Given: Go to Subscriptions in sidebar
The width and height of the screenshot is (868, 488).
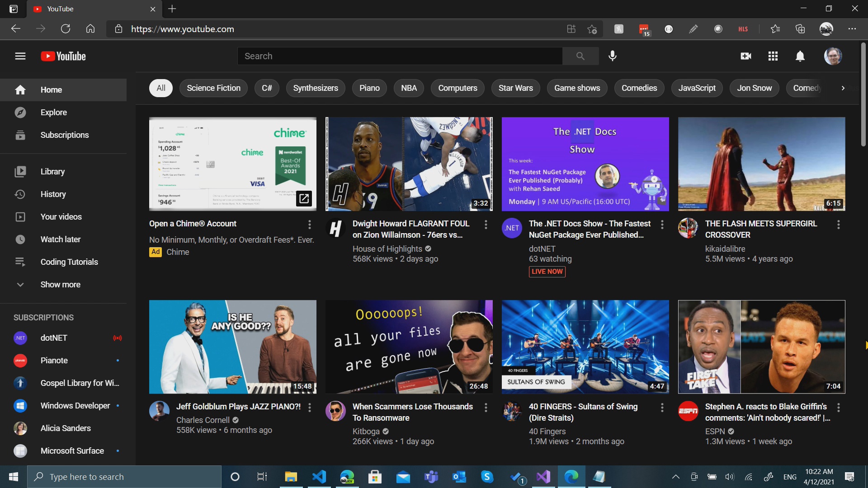Looking at the screenshot, I should 64,135.
